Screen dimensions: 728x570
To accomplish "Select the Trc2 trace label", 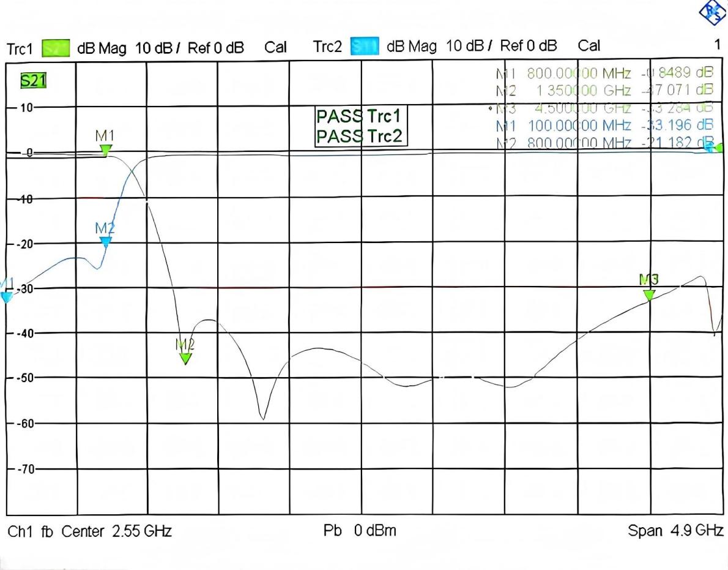I will [x=328, y=47].
